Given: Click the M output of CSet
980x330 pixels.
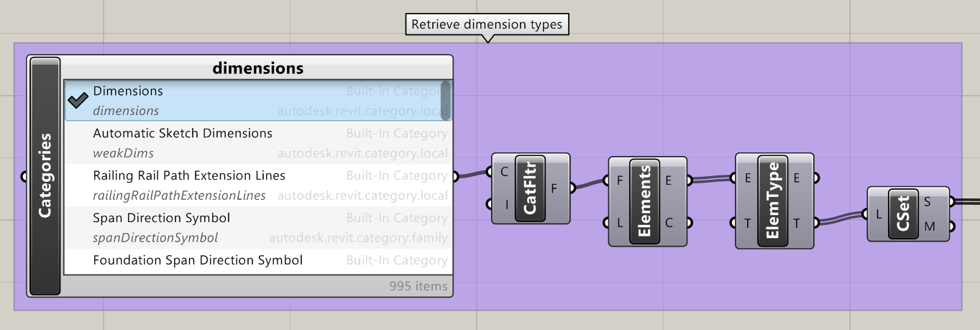Looking at the screenshot, I should click(x=951, y=227).
